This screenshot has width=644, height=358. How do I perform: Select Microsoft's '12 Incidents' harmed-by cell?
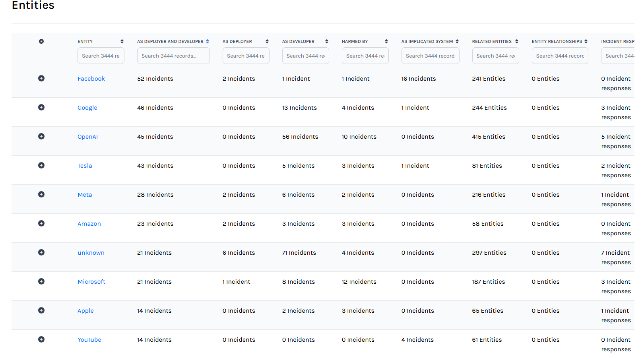[359, 282]
